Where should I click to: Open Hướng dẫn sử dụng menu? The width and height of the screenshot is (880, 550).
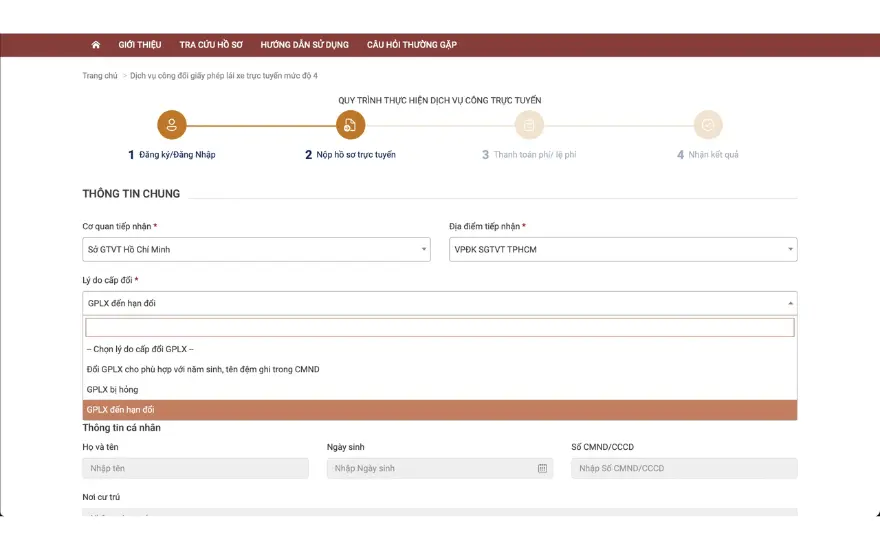point(304,45)
